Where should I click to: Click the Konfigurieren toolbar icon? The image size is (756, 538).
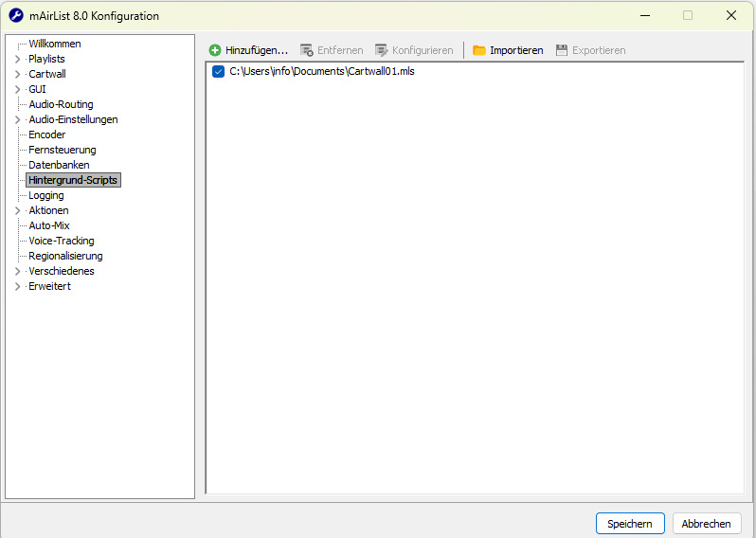click(382, 50)
